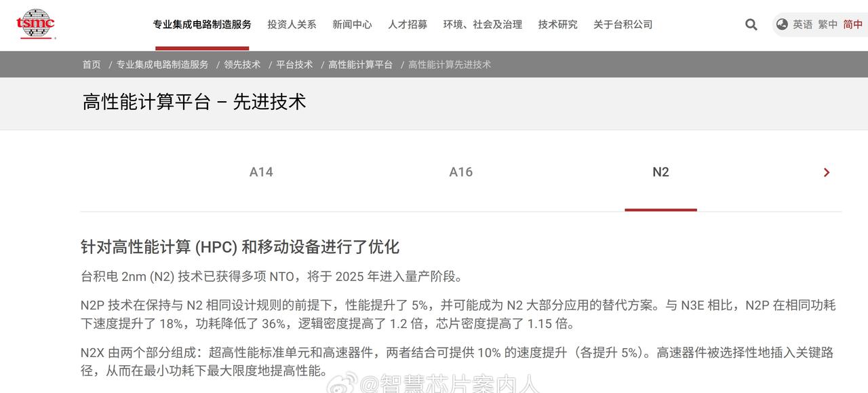The width and height of the screenshot is (868, 393).
Task: Click paragraph starting with N2X 由两个部分组成
Action: (x=457, y=362)
